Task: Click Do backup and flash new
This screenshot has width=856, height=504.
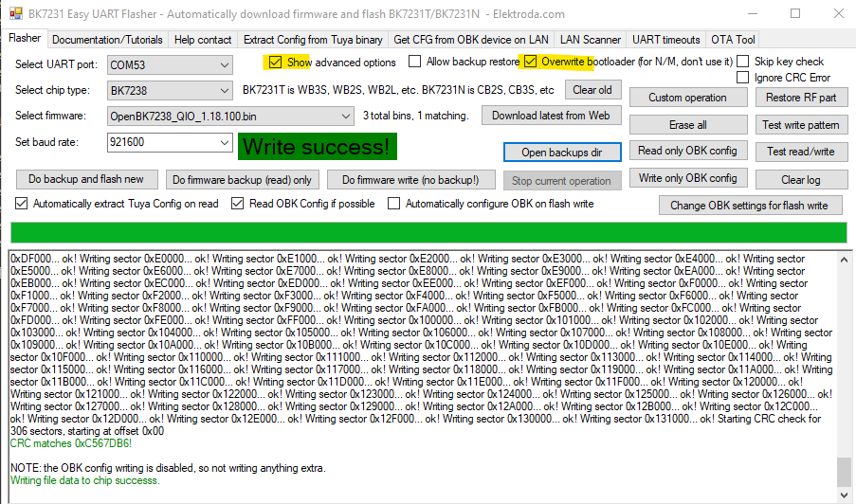Action: tap(85, 179)
